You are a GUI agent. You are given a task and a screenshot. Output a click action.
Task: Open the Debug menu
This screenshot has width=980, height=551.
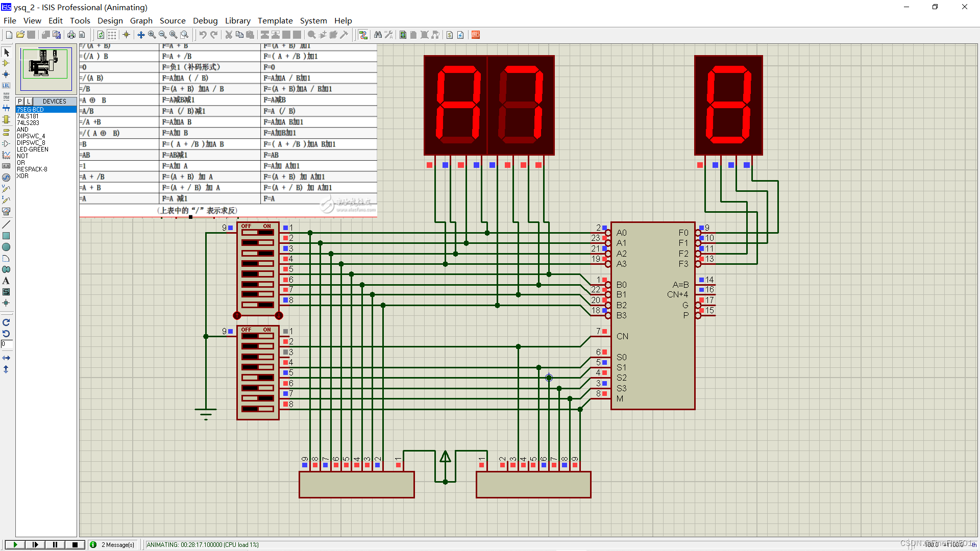coord(205,20)
